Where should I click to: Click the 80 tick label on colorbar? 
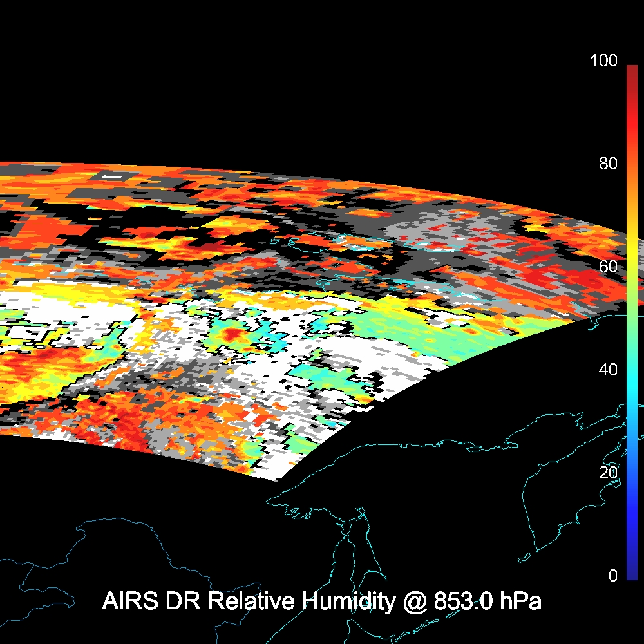(608, 164)
